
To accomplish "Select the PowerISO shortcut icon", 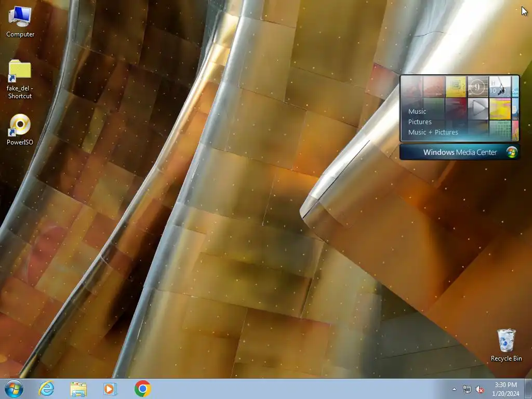I will 20,129.
